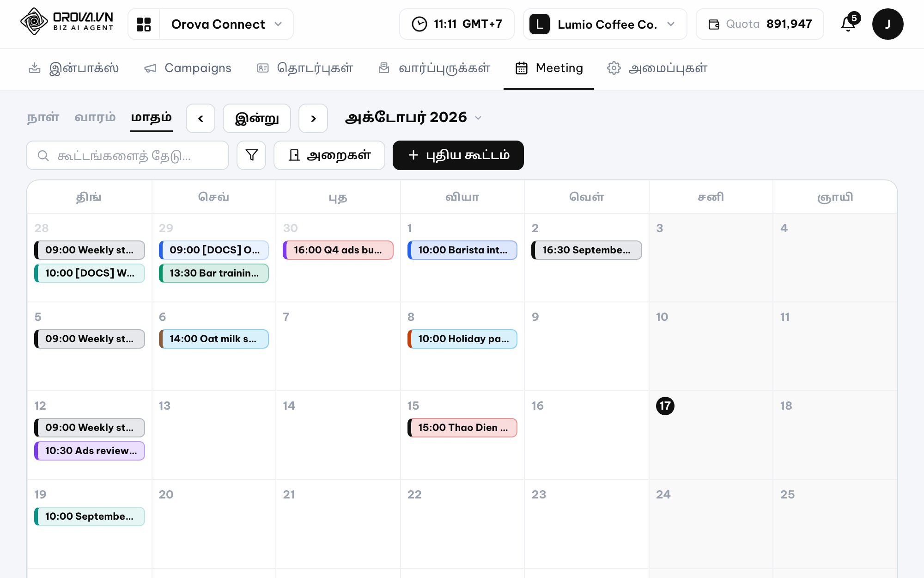Switch to நாள் day view
The width and height of the screenshot is (924, 578).
(43, 117)
